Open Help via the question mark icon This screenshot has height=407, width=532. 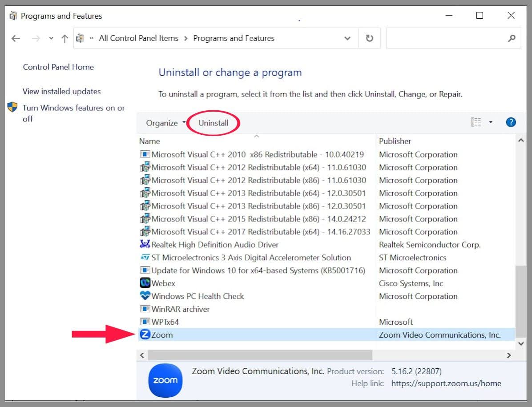[511, 122]
